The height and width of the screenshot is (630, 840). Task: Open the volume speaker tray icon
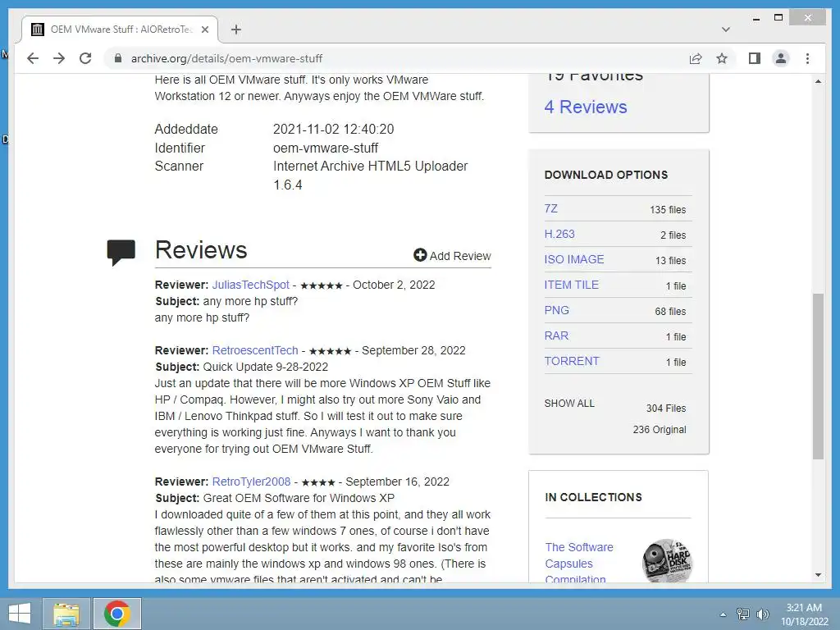pyautogui.click(x=762, y=614)
